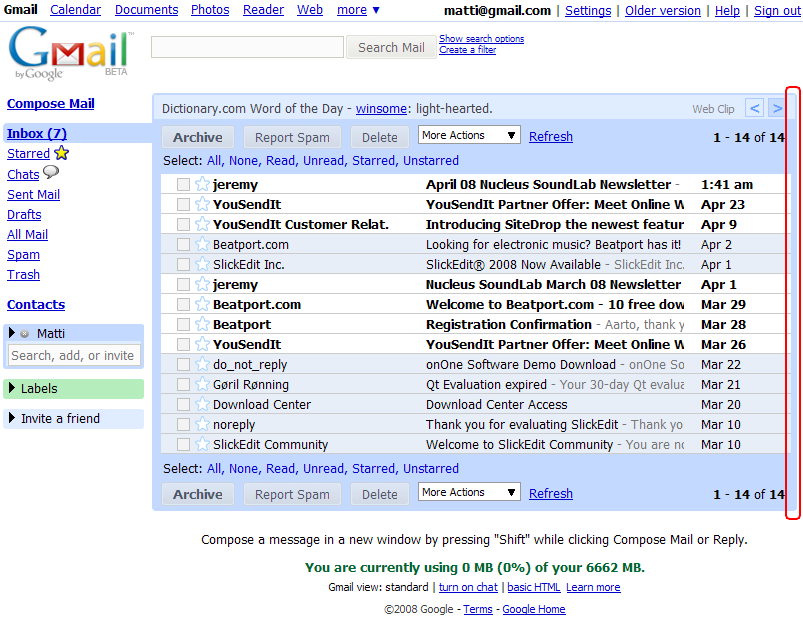
Task: Open the bottom More Actions dropdown
Action: pyautogui.click(x=469, y=492)
